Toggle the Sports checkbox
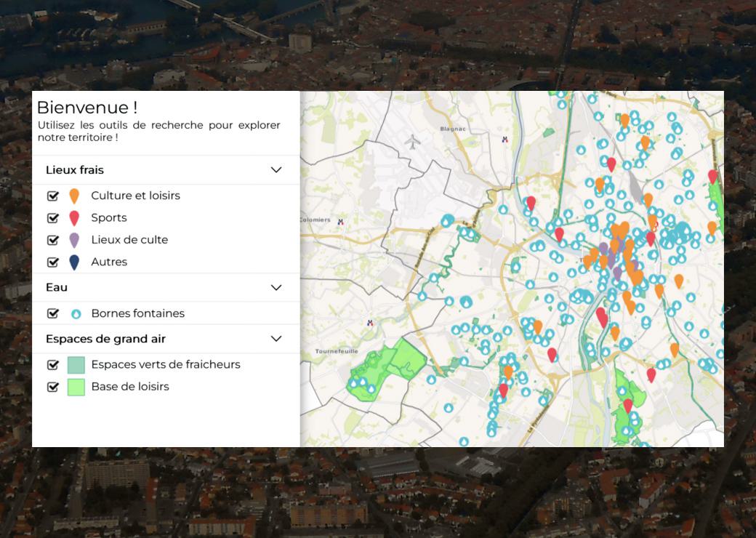The height and width of the screenshot is (538, 756). (x=53, y=218)
